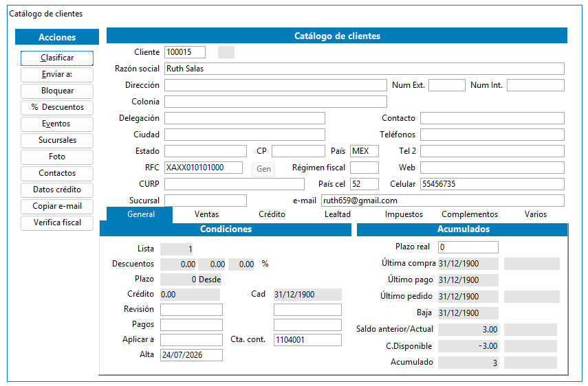The height and width of the screenshot is (386, 588).
Task: Open the Lealtad tab
Action: (338, 214)
